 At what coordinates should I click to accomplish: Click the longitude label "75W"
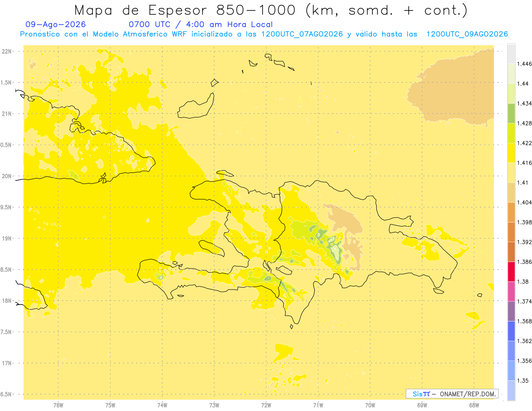[x=110, y=405]
